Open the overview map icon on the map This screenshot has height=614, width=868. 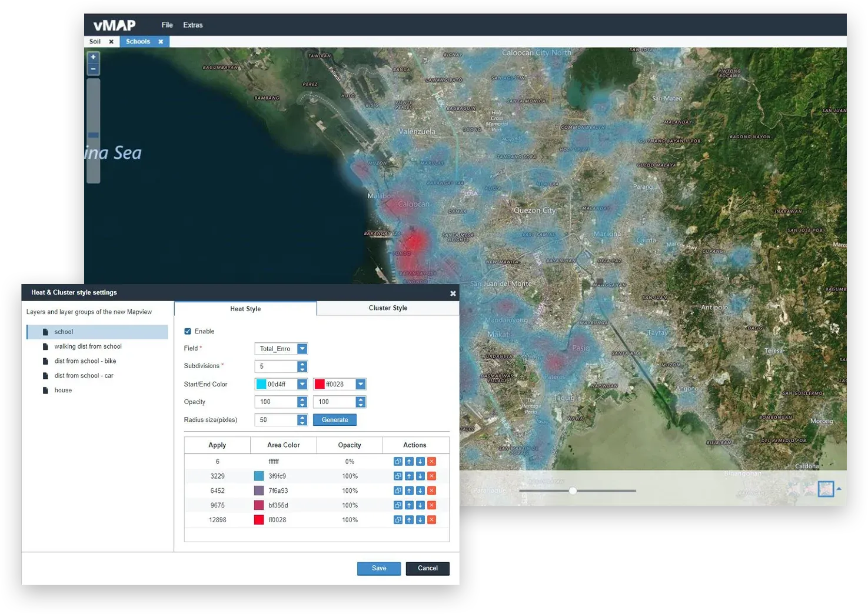(826, 489)
